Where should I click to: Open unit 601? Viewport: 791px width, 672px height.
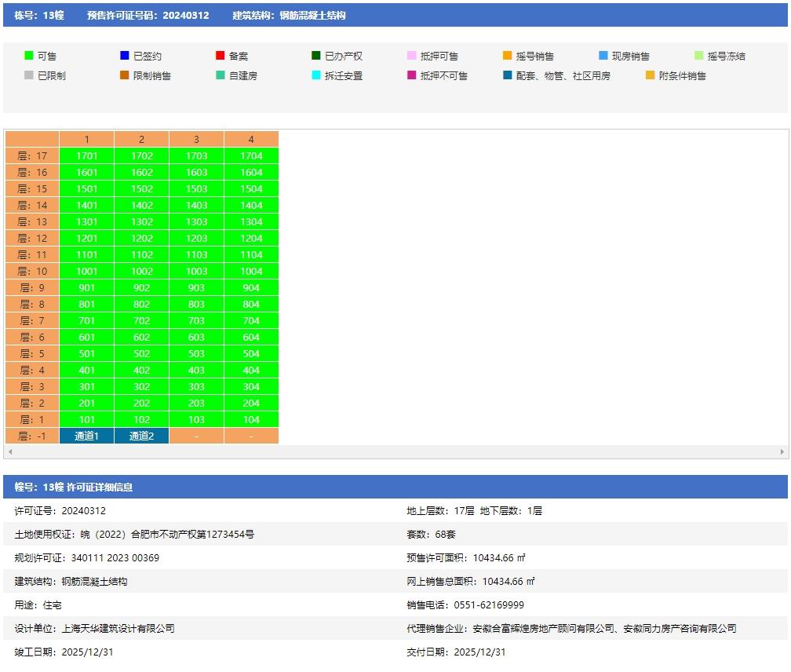(87, 337)
